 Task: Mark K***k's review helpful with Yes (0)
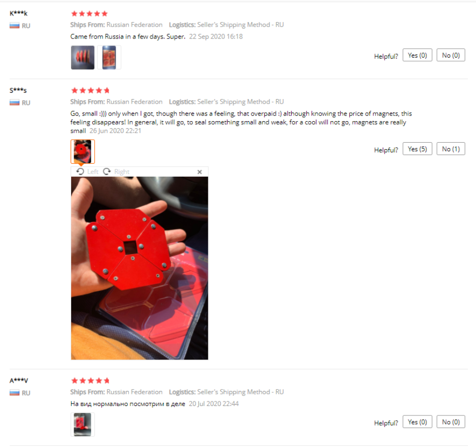click(x=417, y=55)
